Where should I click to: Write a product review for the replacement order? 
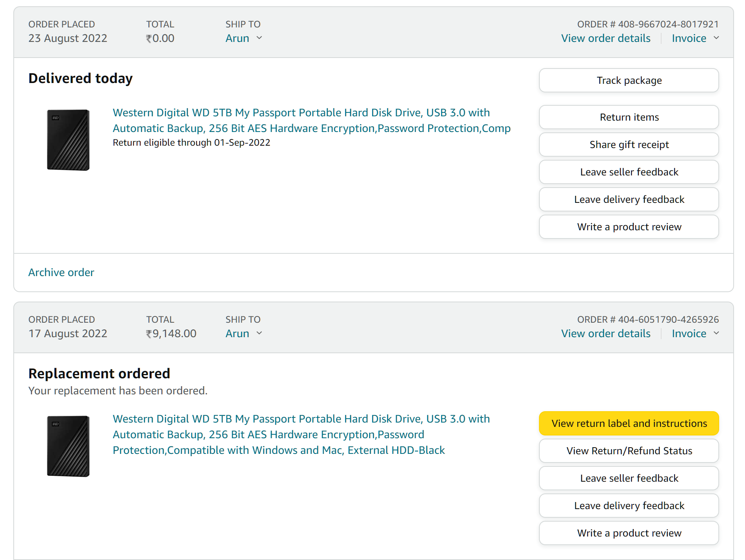pyautogui.click(x=629, y=533)
